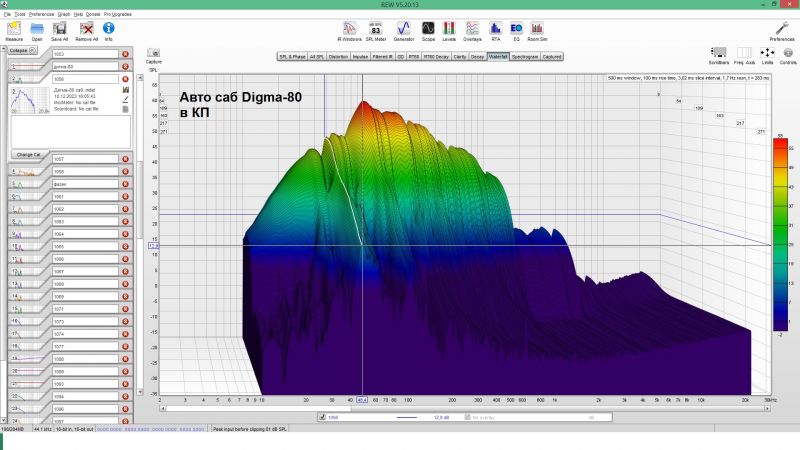Image resolution: width=800 pixels, height=450 pixels.
Task: Open the Room Sim tool
Action: click(x=537, y=31)
